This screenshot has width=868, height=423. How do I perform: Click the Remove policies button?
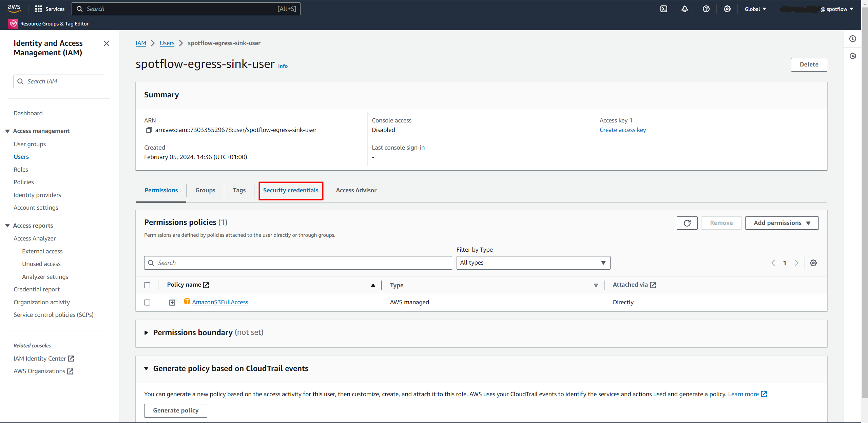point(721,223)
